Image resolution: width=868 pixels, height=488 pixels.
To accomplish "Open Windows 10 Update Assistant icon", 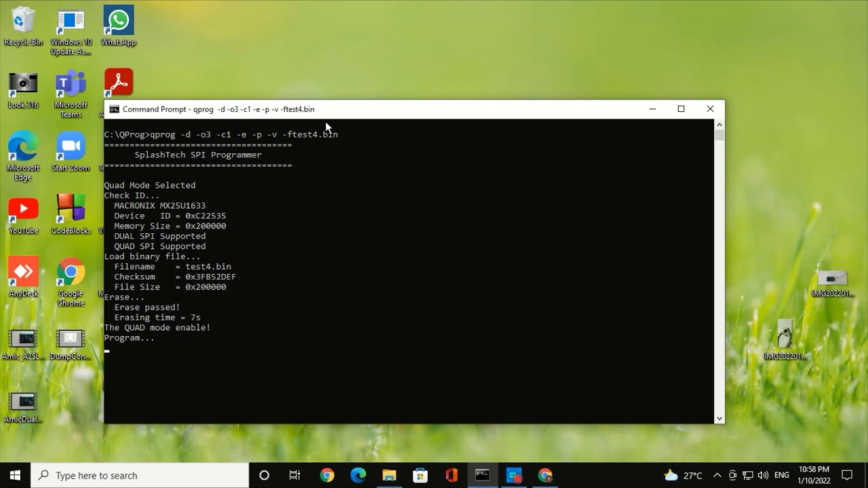I will (x=71, y=31).
